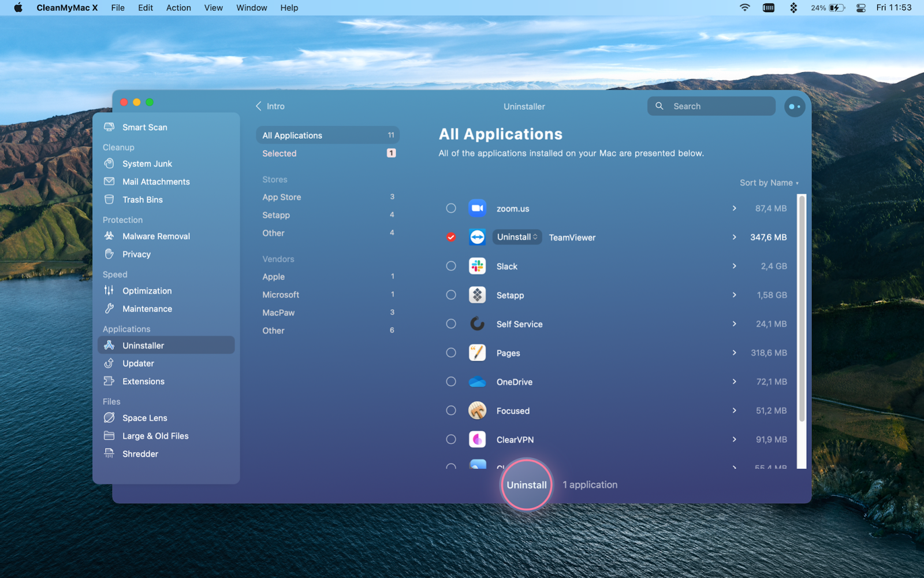Open the Sort by Name dropdown
This screenshot has height=578, width=924.
pos(769,183)
